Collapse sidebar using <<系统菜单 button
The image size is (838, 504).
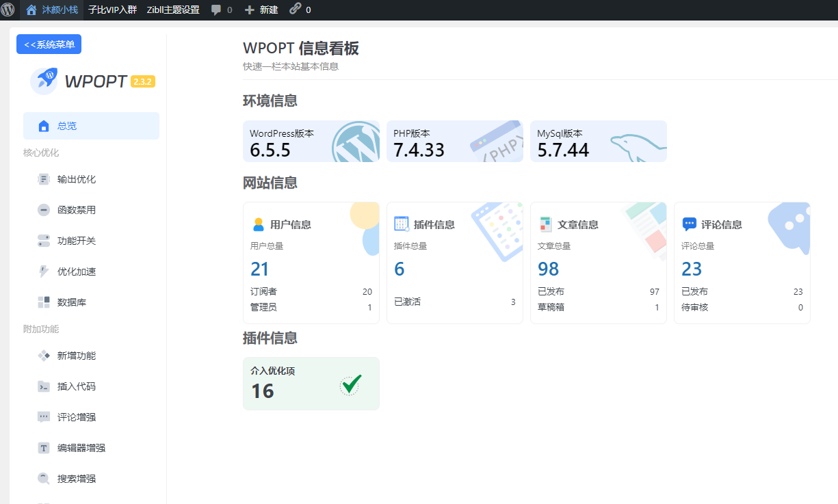pos(49,44)
